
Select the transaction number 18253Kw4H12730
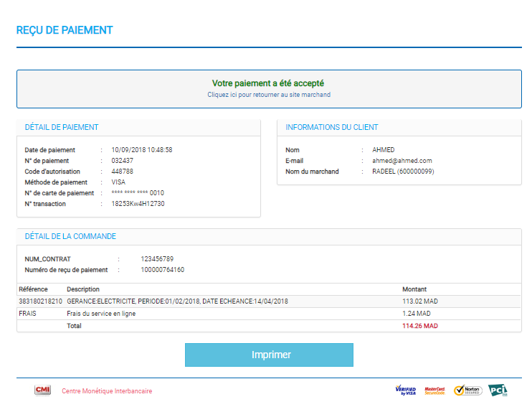coord(138,204)
